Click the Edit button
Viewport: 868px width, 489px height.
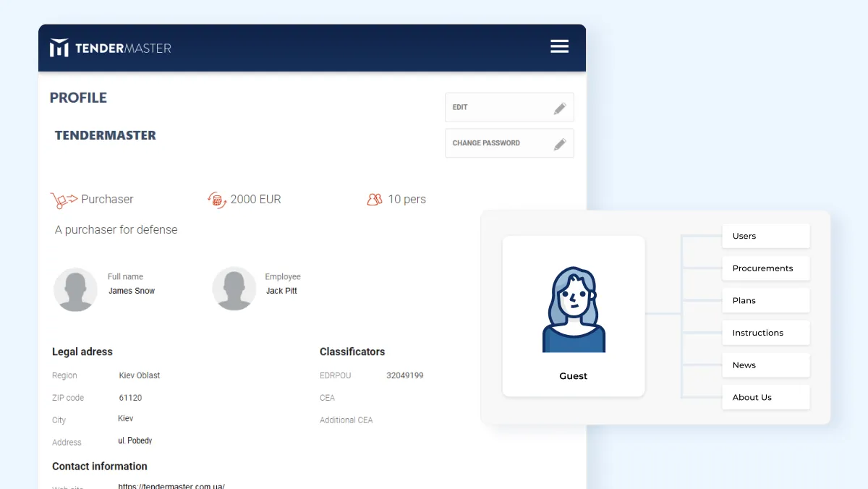(x=509, y=107)
